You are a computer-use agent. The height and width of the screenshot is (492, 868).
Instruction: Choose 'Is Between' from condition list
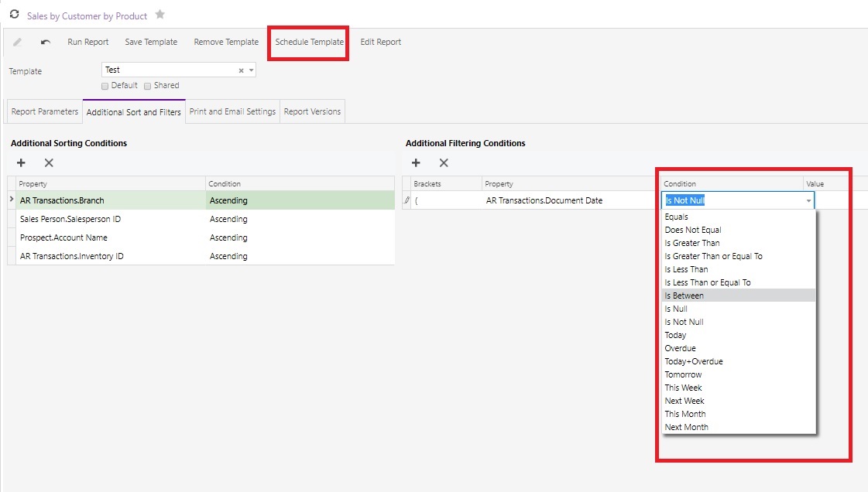point(684,296)
